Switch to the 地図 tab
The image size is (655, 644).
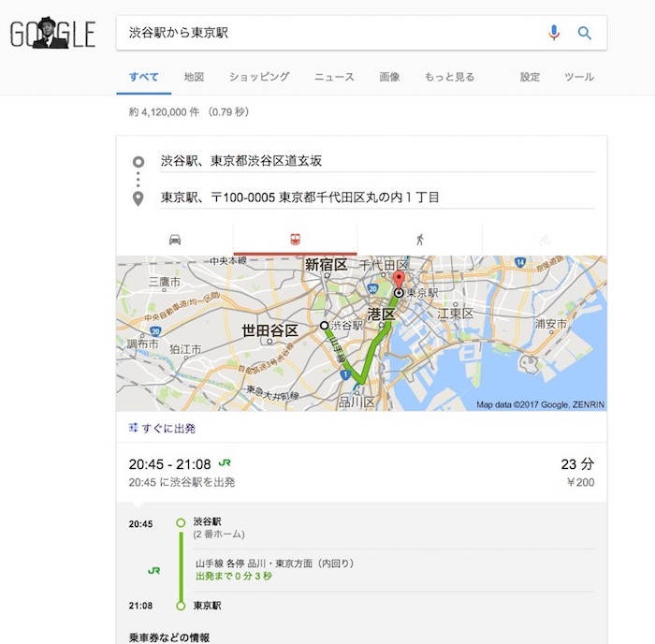pos(194,77)
